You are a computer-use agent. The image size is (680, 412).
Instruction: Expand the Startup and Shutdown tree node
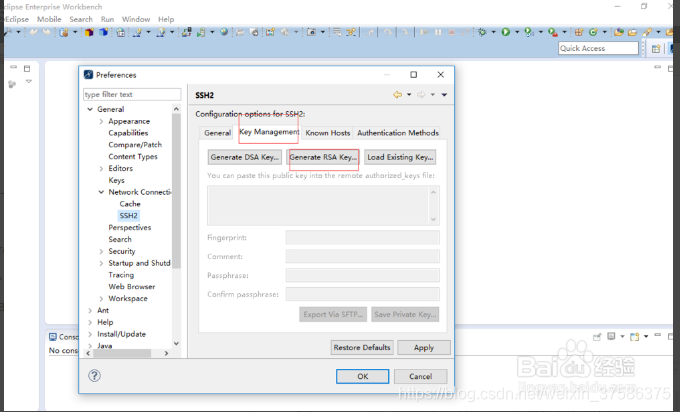[x=101, y=263]
